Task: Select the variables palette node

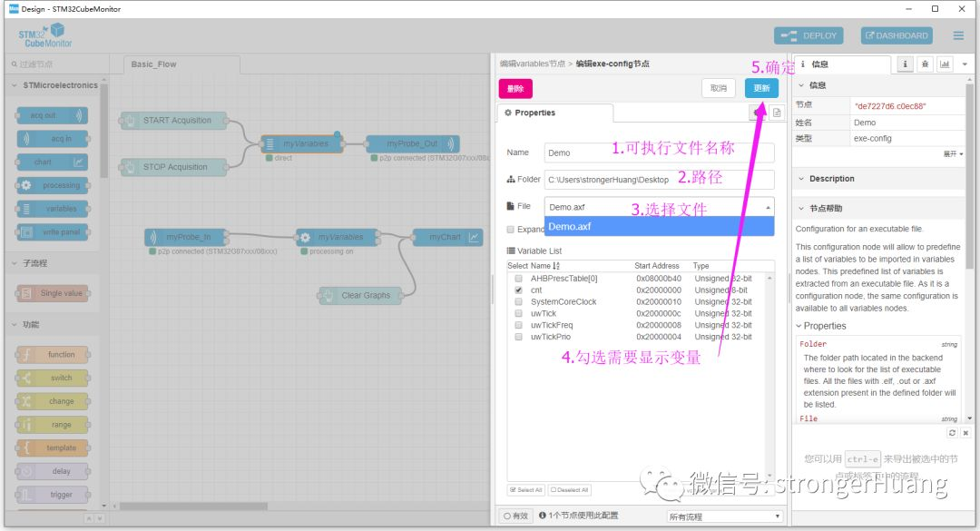Action: (52, 208)
